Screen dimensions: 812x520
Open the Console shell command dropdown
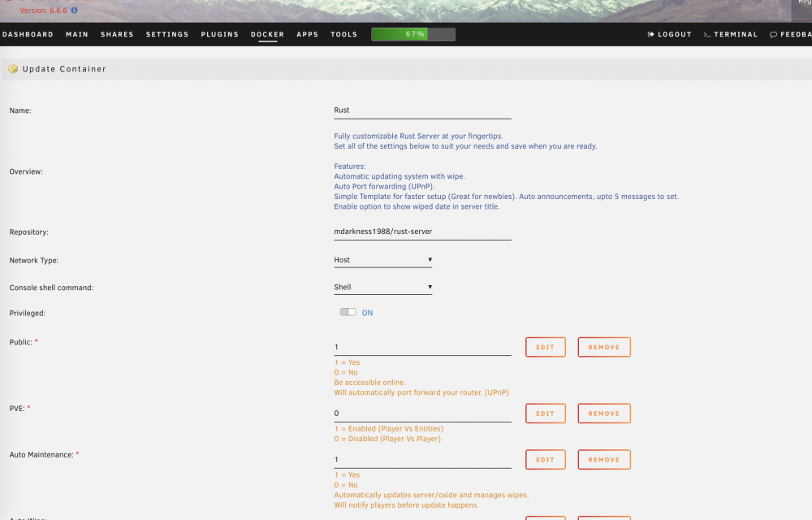coord(382,287)
